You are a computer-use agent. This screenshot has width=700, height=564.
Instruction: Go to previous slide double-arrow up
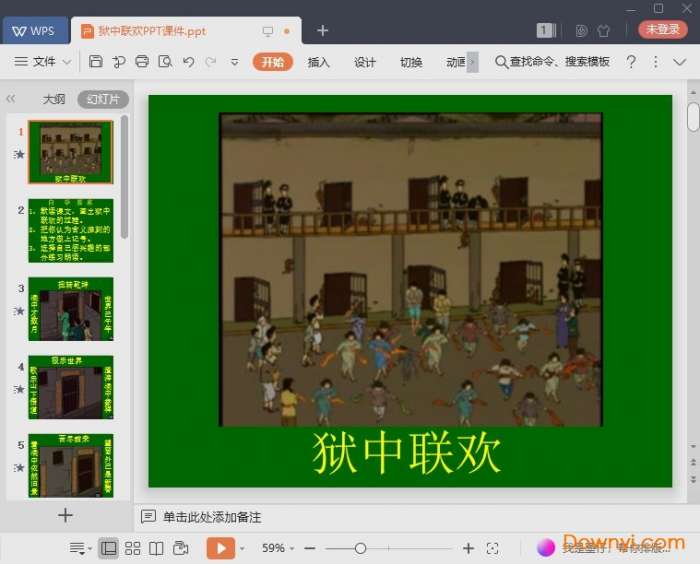tap(693, 463)
